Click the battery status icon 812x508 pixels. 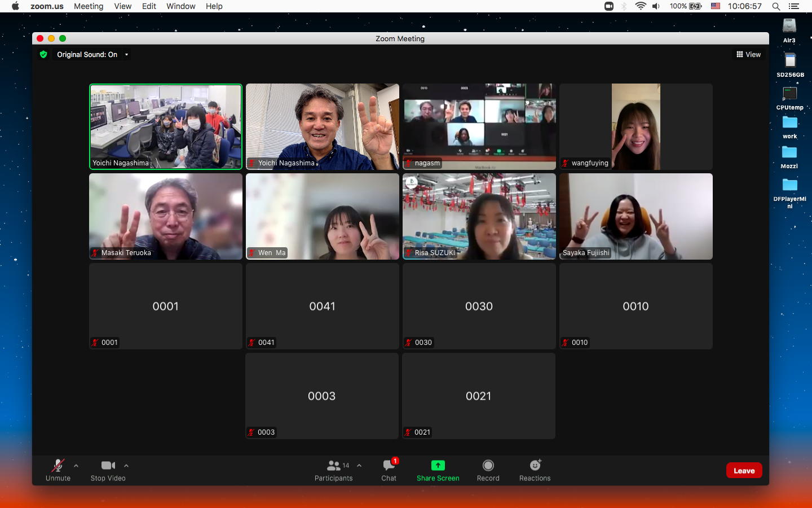695,6
